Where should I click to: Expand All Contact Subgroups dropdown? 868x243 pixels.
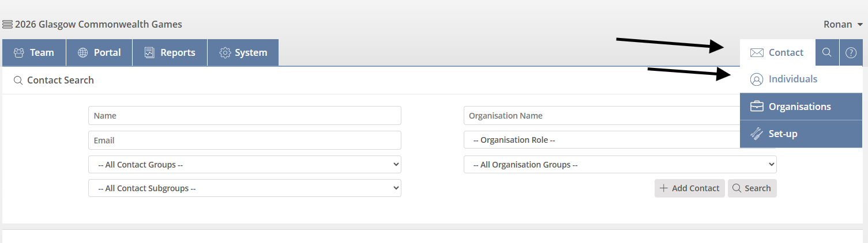tap(245, 188)
